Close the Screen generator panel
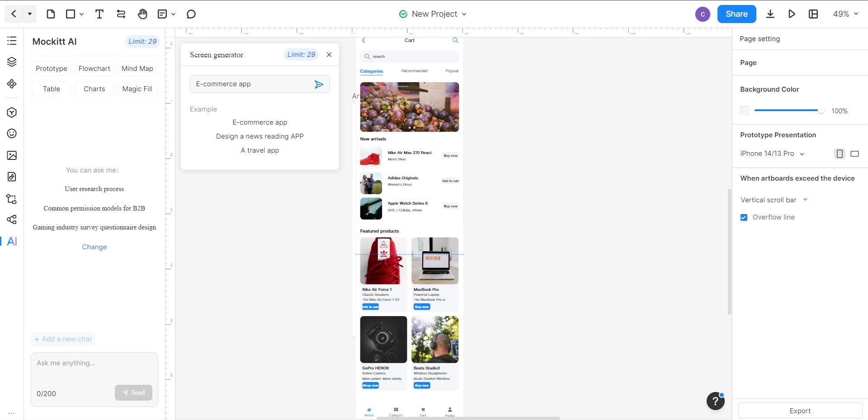The image size is (868, 420). pyautogui.click(x=329, y=55)
